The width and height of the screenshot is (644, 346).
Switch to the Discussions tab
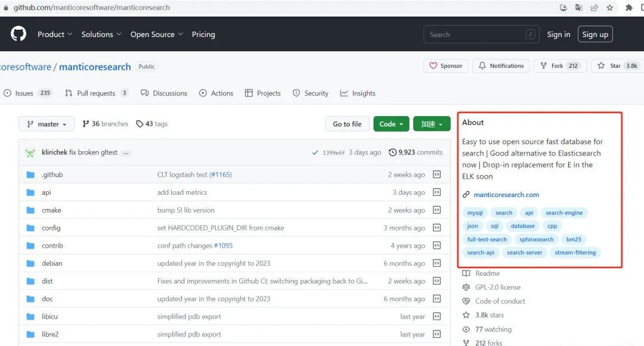point(164,93)
